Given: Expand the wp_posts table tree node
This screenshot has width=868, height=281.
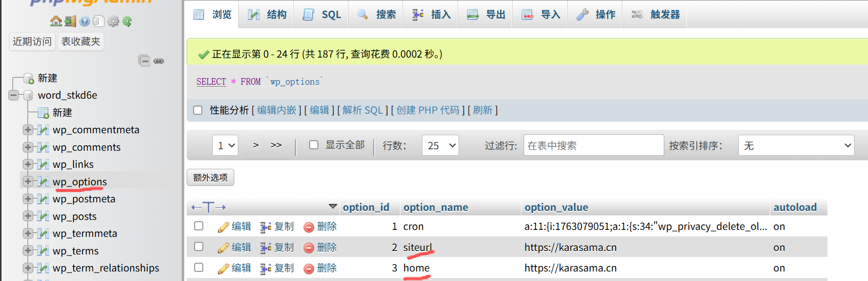Looking at the screenshot, I should pos(28,216).
